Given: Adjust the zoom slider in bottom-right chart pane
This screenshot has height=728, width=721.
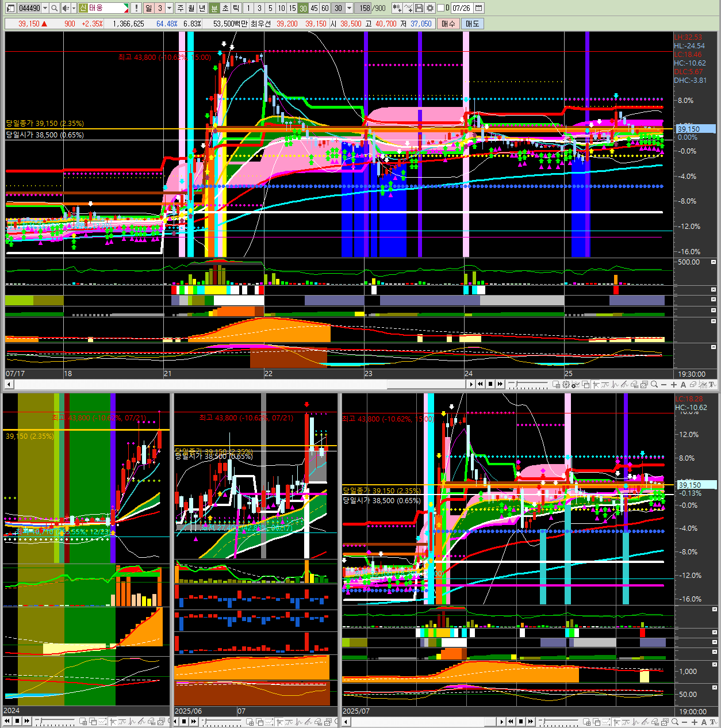Looking at the screenshot, I should click(x=558, y=721).
